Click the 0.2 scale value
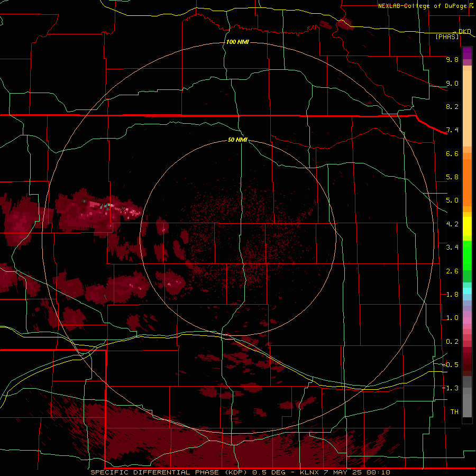Image resolution: width=476 pixels, height=476 pixels. pos(452,342)
